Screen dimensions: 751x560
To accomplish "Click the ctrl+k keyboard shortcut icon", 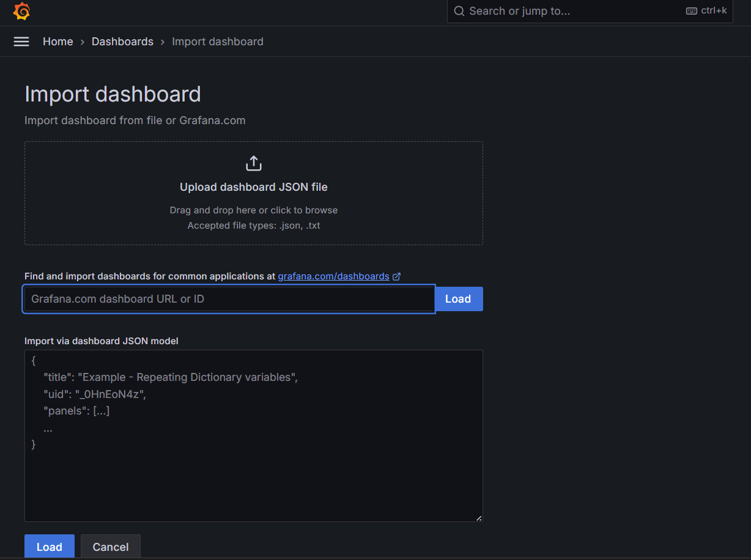I will pos(692,11).
